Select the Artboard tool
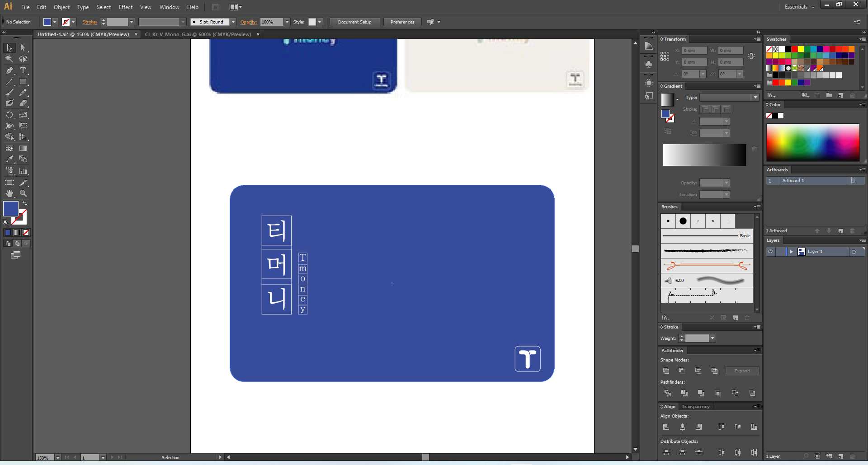The width and height of the screenshot is (868, 465). pyautogui.click(x=9, y=183)
